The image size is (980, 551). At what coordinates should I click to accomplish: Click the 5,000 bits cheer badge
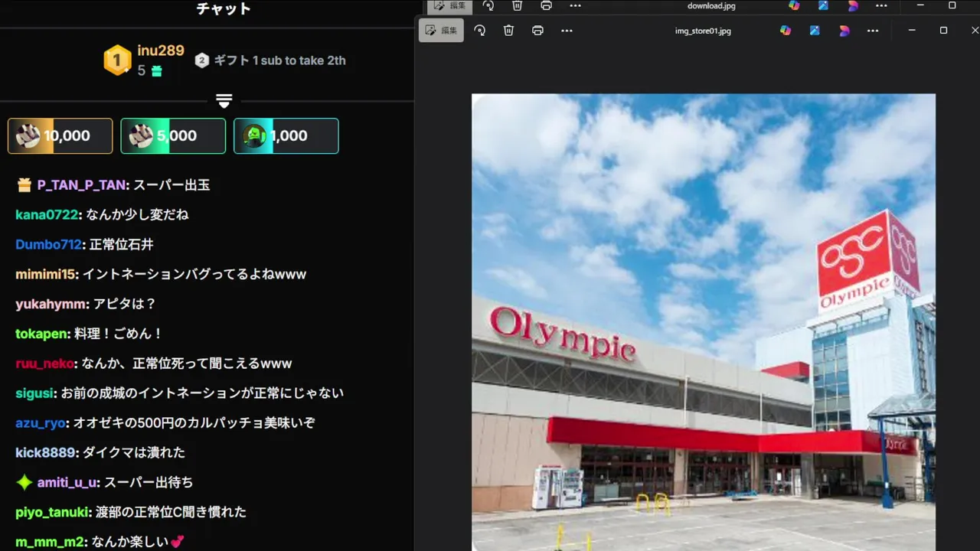coord(173,135)
